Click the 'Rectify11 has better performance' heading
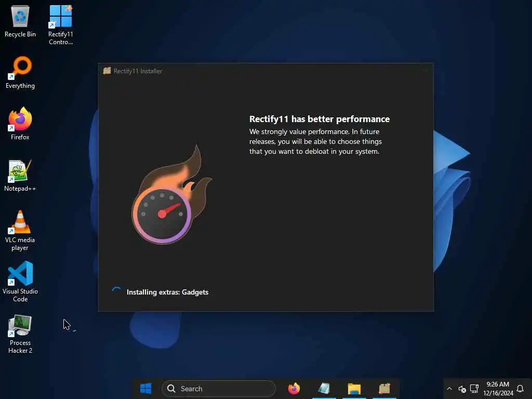This screenshot has width=532, height=399. click(x=320, y=119)
